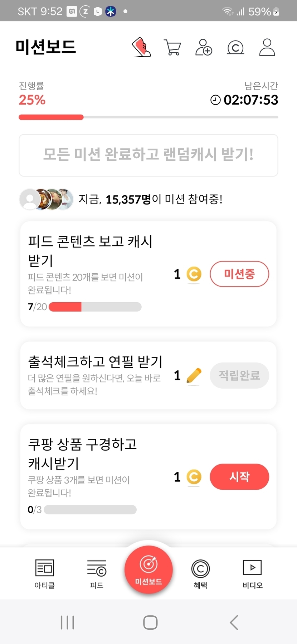297x644 pixels.
Task: Tap the gold coin on feed mission
Action: [x=194, y=274]
